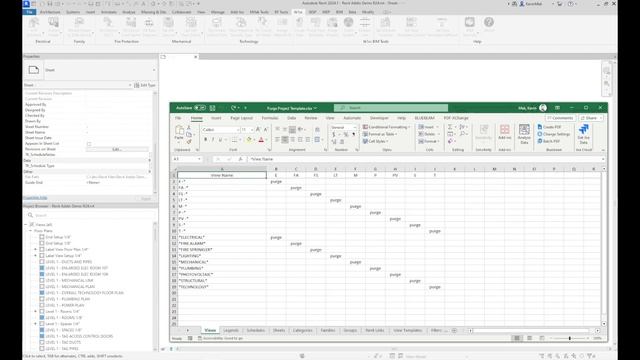Click the Paste icon in Excel
Image resolution: width=640 pixels, height=360 pixels.
click(x=179, y=131)
